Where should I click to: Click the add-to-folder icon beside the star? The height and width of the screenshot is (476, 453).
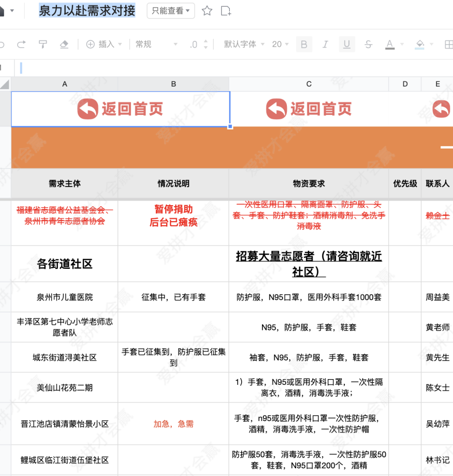click(226, 11)
